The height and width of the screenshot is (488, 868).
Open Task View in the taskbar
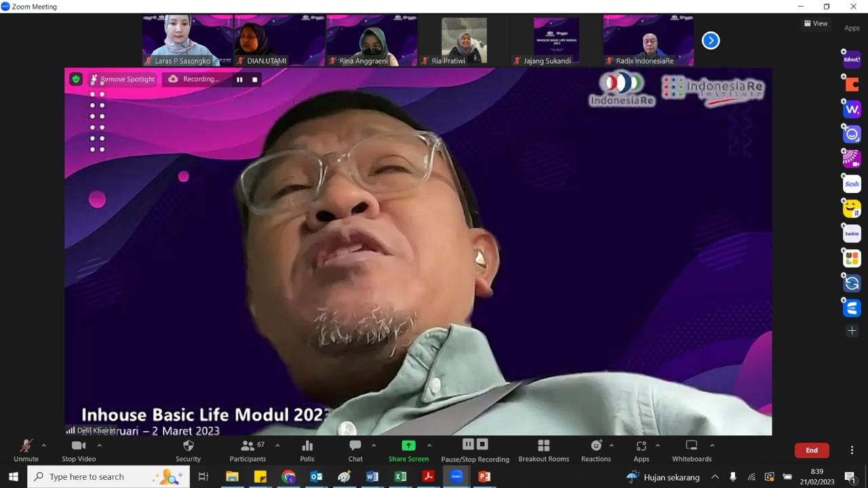point(203,476)
